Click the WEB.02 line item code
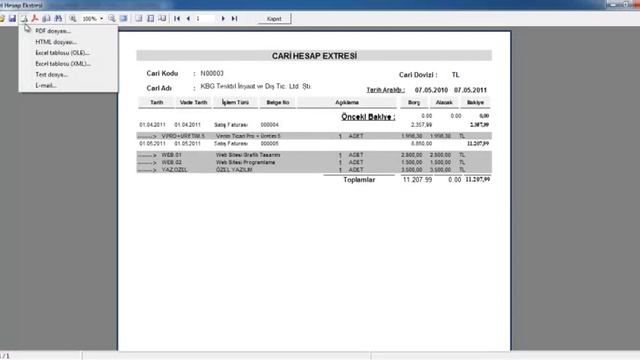640x360 pixels. [x=171, y=162]
